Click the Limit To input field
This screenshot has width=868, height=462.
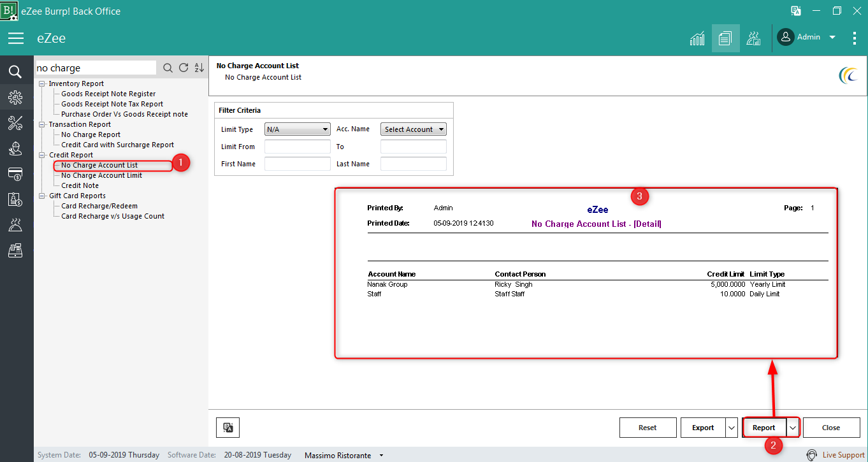(414, 147)
